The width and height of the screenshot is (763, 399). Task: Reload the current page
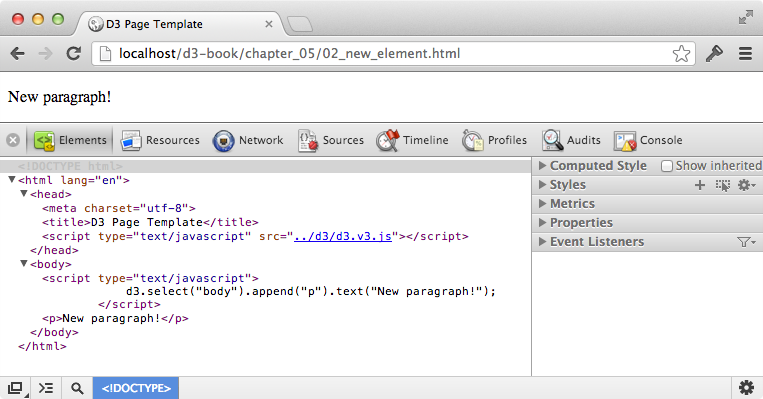73,54
